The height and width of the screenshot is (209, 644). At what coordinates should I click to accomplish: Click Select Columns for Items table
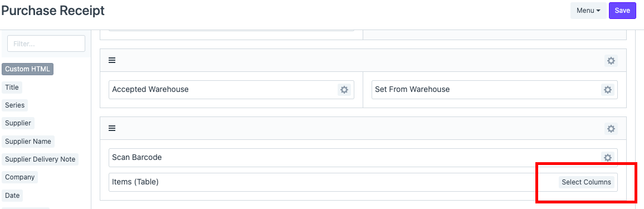(x=587, y=182)
